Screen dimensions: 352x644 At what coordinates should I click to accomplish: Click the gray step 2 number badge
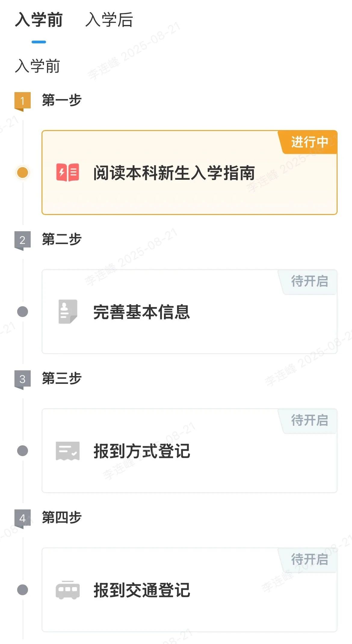click(x=23, y=240)
